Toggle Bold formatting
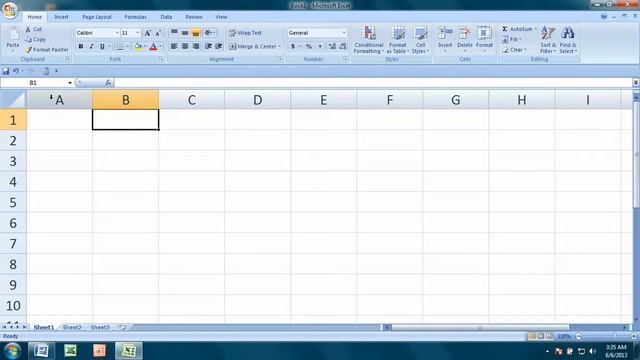Screen dimensions: 640x360 coord(81,47)
